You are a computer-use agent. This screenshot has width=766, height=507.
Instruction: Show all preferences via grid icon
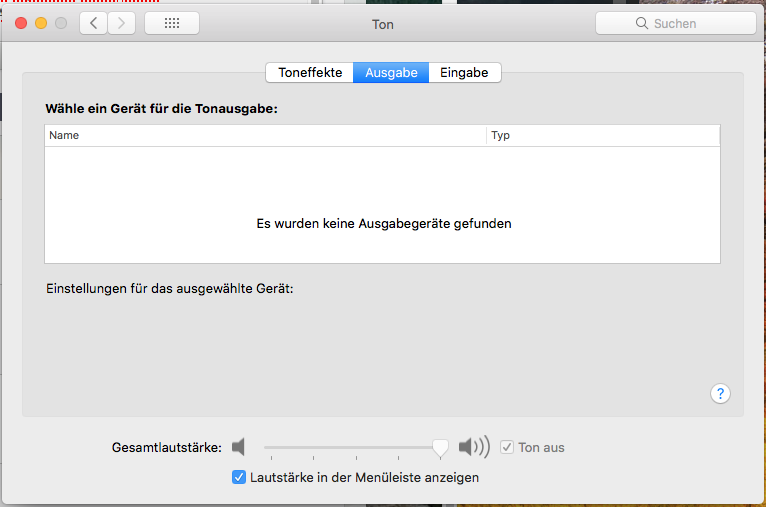172,23
